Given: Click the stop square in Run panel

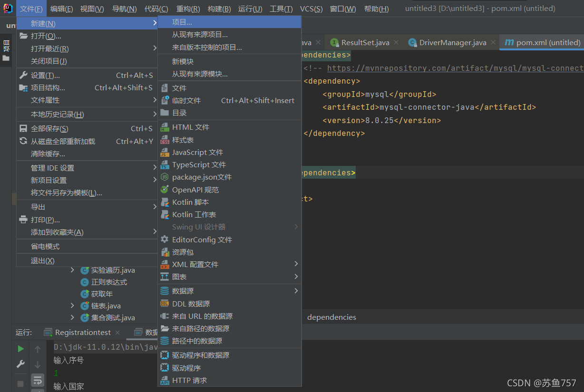Looking at the screenshot, I should [x=20, y=383].
